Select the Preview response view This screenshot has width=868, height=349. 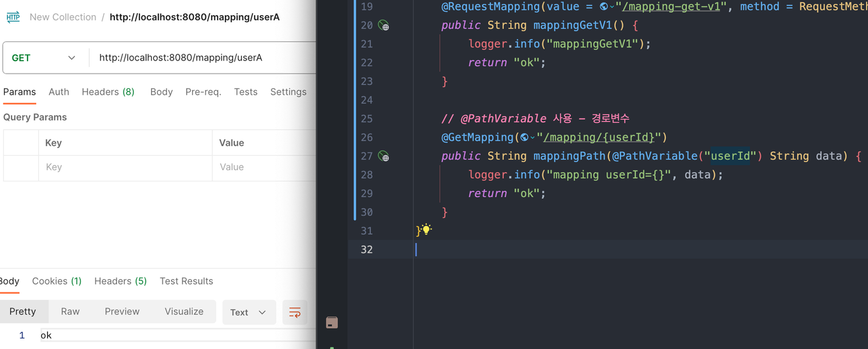click(x=122, y=312)
